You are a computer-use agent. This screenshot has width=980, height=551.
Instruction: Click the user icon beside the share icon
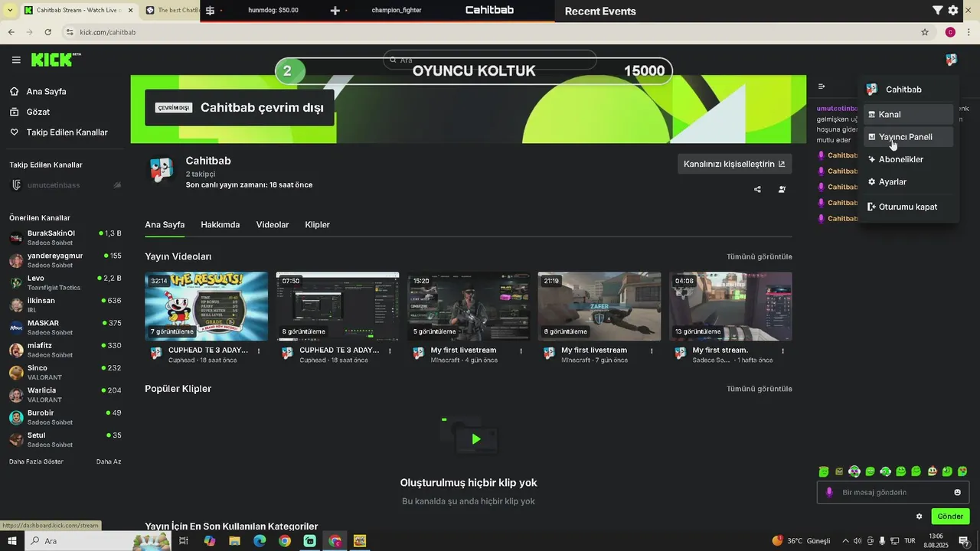(x=782, y=189)
